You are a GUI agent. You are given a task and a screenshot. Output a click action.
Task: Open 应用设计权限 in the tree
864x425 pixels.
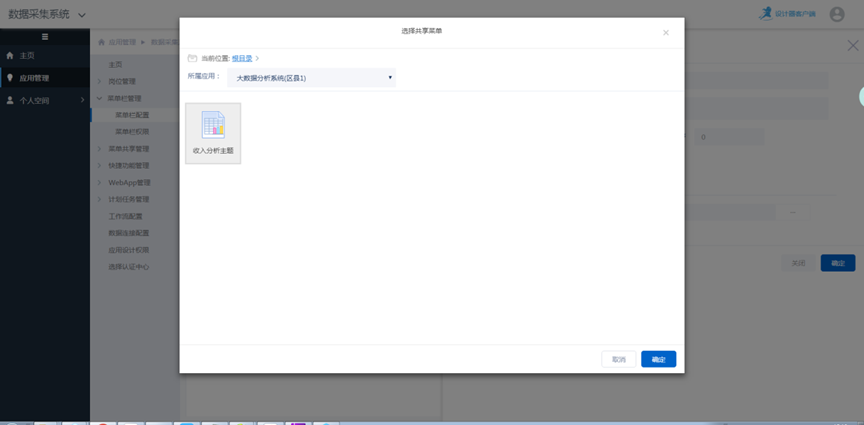coord(128,250)
